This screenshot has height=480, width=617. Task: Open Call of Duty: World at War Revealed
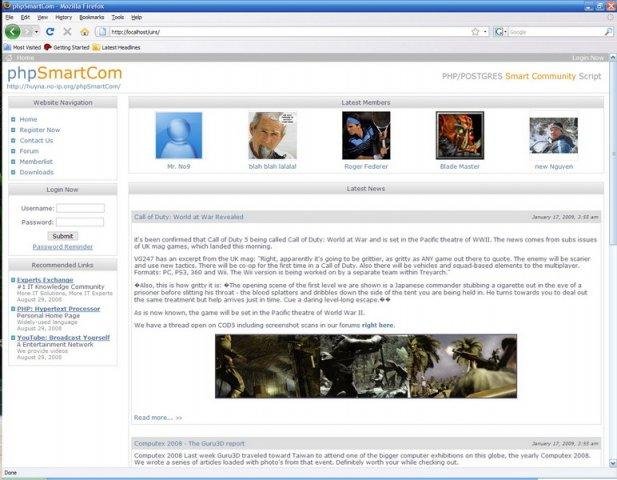pos(188,217)
